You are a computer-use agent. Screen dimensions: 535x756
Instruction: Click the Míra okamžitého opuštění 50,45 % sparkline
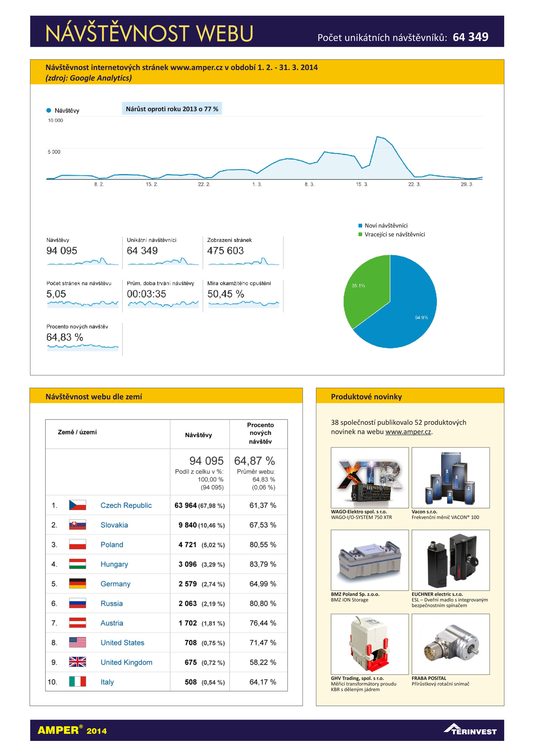(x=243, y=304)
